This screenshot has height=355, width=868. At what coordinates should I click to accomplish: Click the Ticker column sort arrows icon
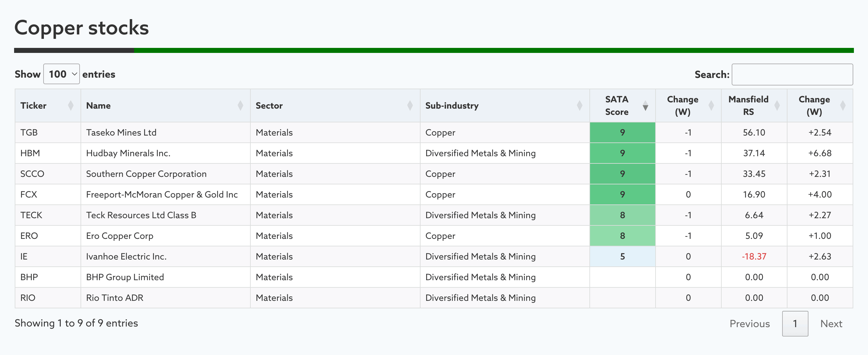[x=71, y=106]
